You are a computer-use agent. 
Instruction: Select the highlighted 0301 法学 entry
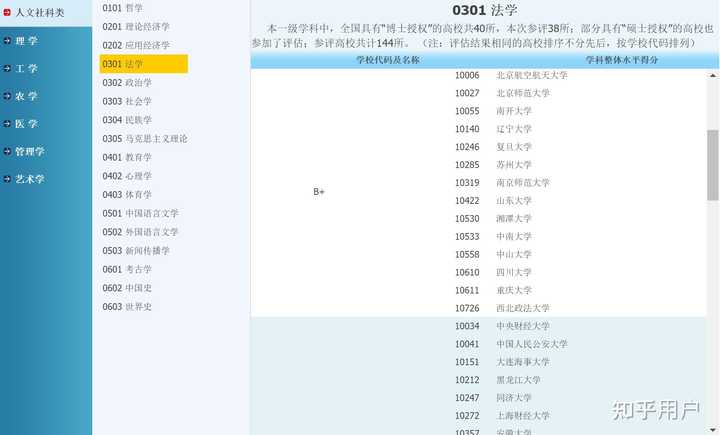(x=144, y=64)
